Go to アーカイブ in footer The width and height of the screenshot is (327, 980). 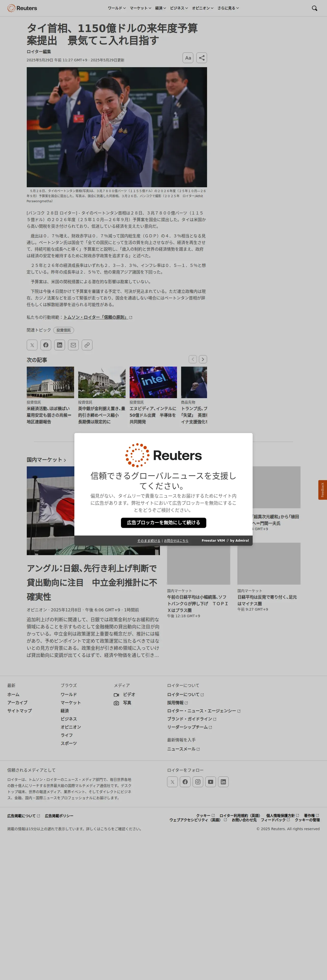pos(17,703)
